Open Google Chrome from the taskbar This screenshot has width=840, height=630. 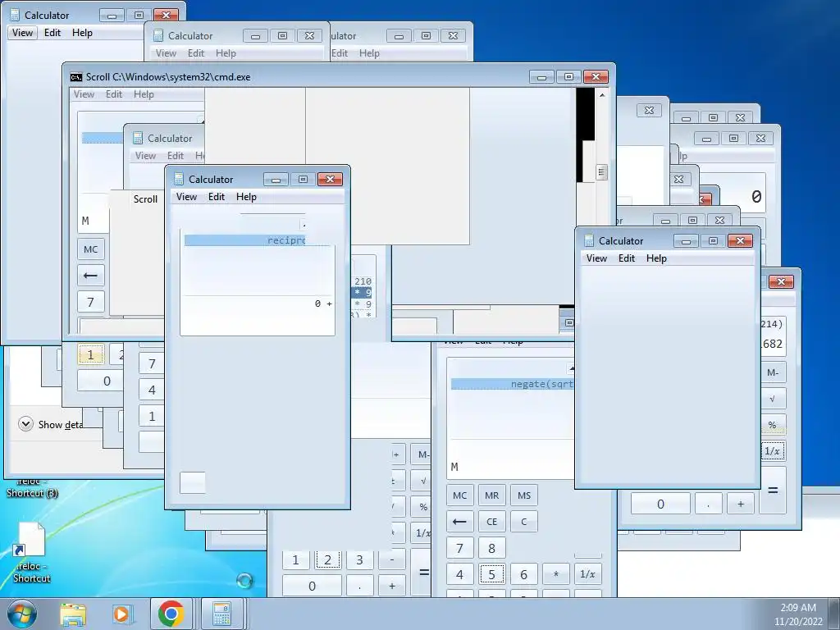(x=171, y=614)
